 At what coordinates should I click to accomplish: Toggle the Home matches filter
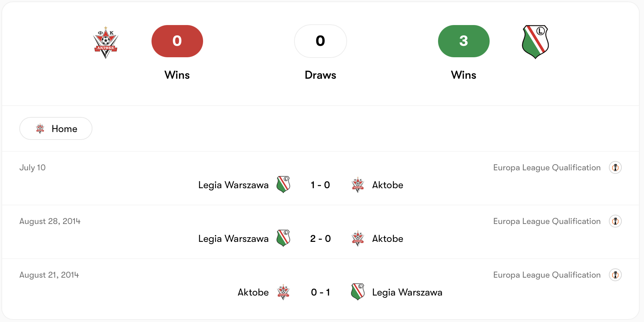tap(56, 128)
